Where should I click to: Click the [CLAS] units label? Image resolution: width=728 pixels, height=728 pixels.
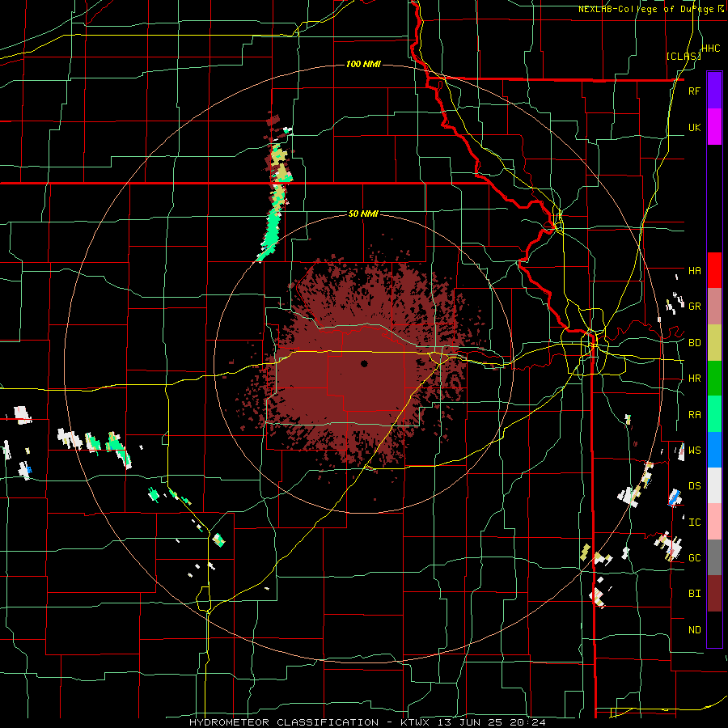(x=683, y=57)
